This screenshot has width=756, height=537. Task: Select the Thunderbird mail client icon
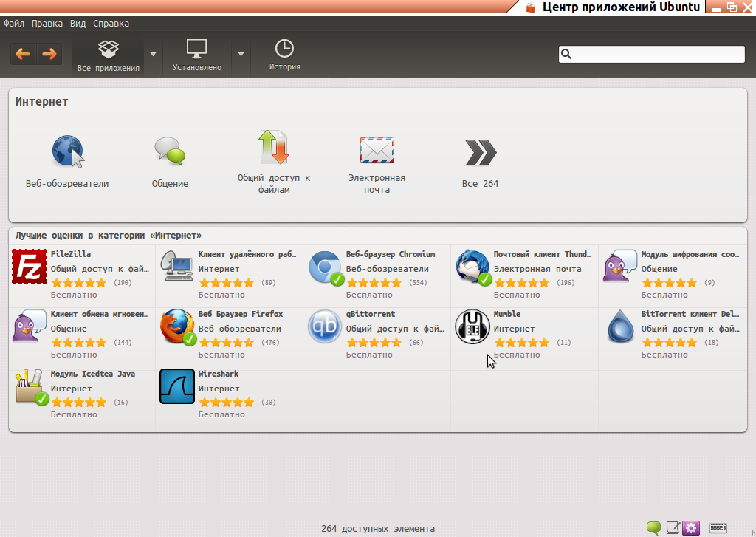[x=473, y=267]
